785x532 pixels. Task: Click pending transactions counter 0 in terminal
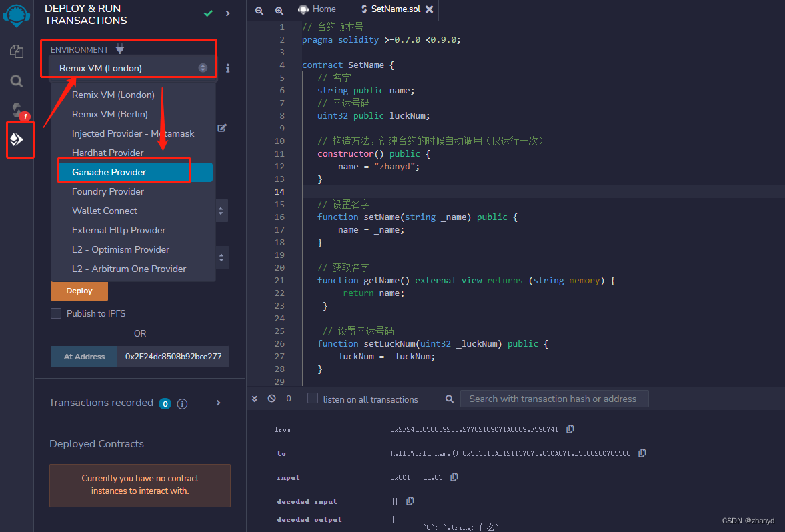tap(289, 399)
